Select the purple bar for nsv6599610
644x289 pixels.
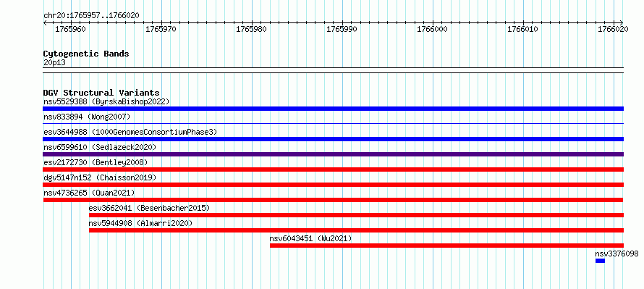[333, 154]
